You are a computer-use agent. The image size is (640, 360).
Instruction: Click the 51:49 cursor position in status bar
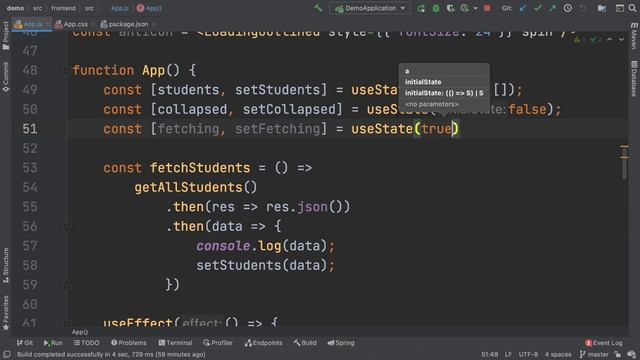click(x=489, y=354)
